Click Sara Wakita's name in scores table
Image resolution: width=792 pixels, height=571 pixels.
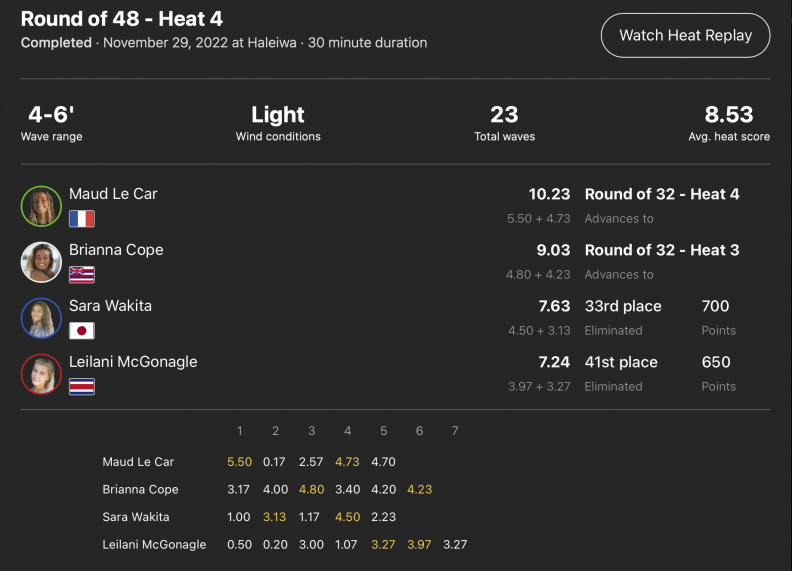click(x=136, y=517)
